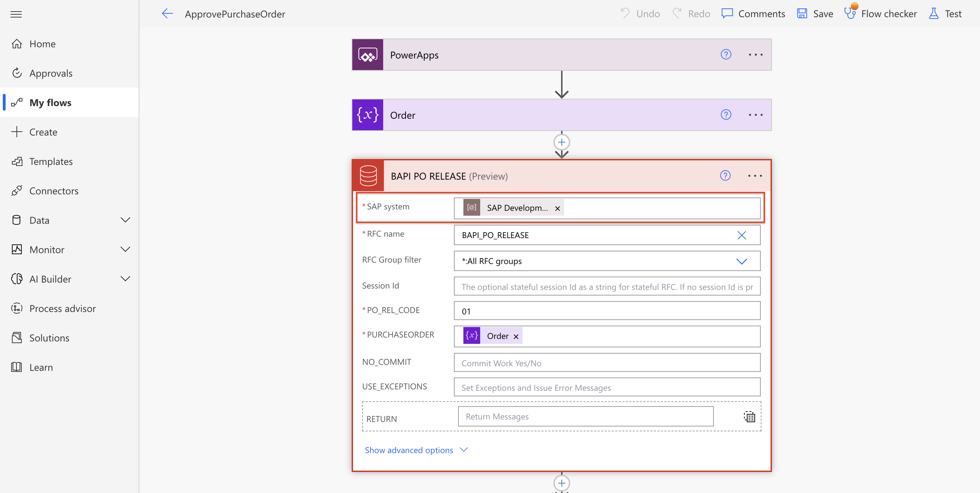The height and width of the screenshot is (493, 980).
Task: Click the Test flask icon
Action: coord(933,14)
